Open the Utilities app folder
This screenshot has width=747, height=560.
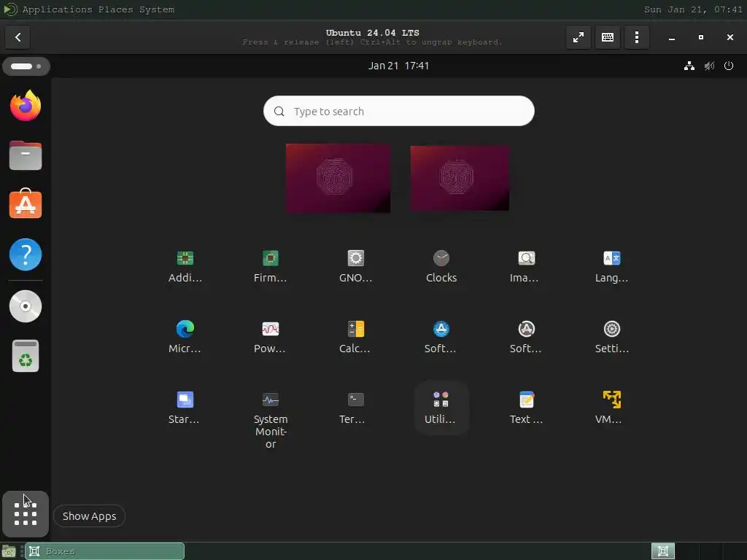pyautogui.click(x=441, y=408)
